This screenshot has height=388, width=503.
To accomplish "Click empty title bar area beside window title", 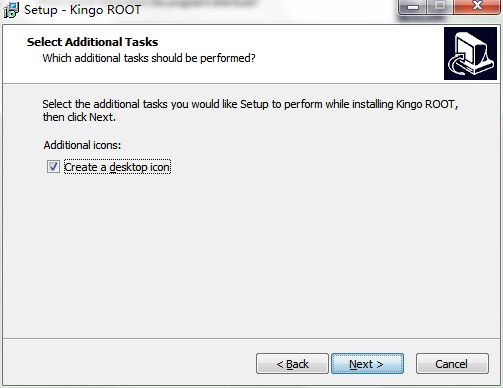I will click(x=267, y=10).
